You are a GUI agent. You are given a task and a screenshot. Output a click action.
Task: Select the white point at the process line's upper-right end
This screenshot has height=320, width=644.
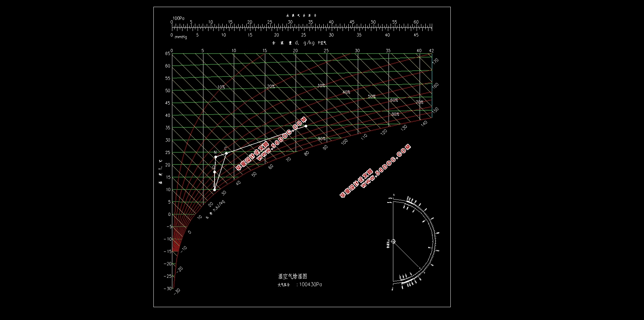tap(306, 126)
